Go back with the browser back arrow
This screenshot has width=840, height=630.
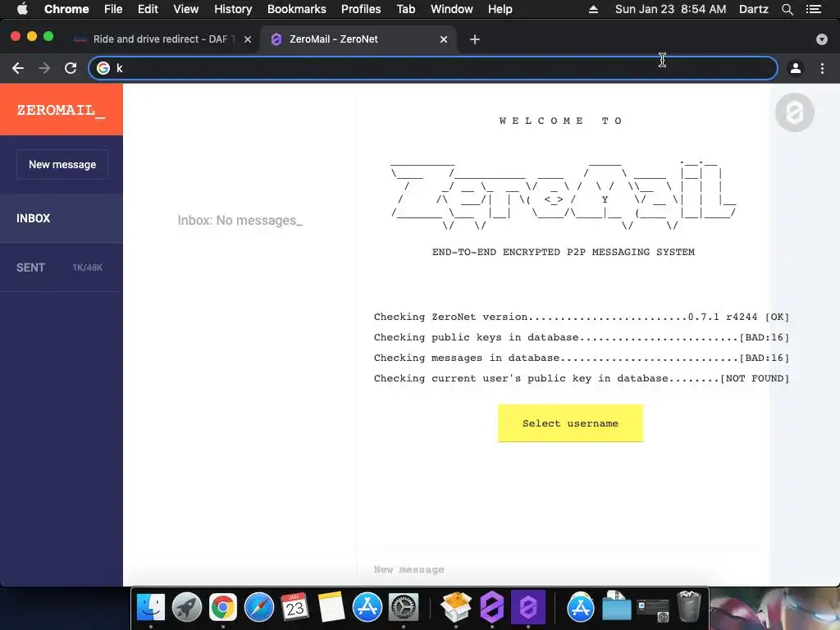click(x=18, y=68)
